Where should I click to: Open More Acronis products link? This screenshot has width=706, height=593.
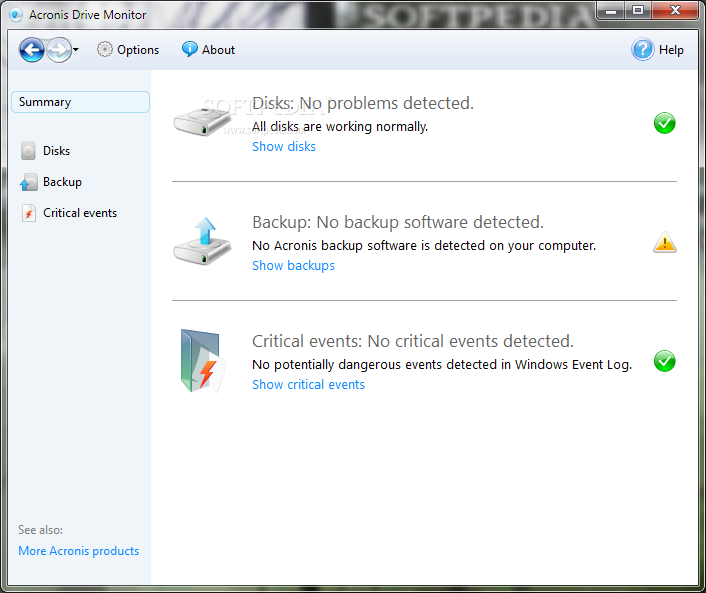click(x=79, y=551)
